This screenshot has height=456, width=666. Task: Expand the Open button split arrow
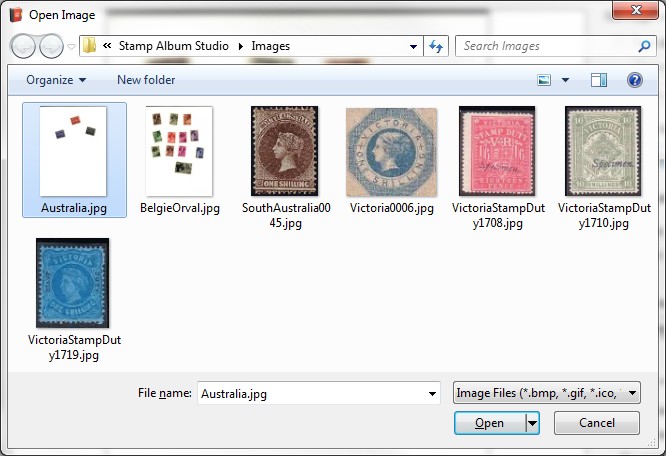click(533, 423)
